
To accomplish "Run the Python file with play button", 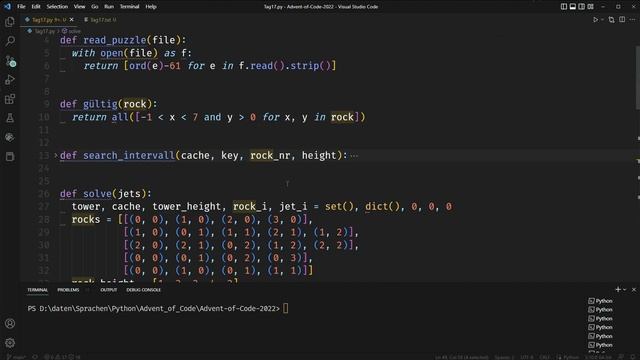I will coord(595,20).
